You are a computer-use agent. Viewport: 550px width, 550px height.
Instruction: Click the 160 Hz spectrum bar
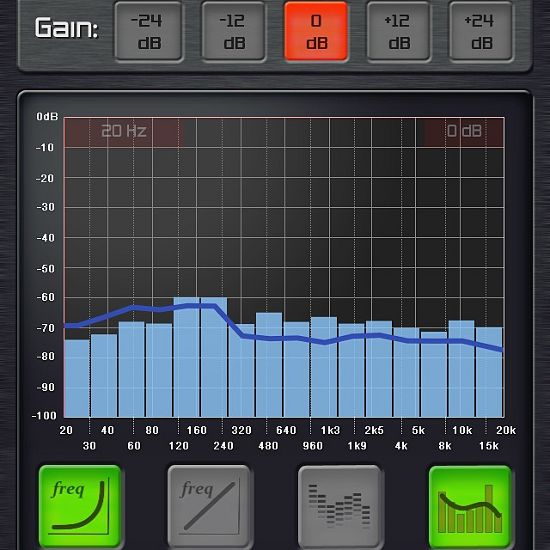coord(187,357)
